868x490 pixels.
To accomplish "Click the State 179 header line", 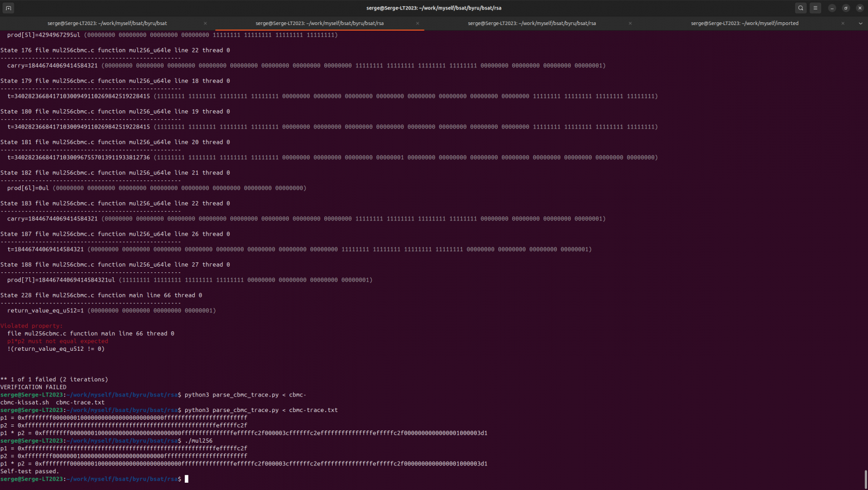I will (115, 81).
